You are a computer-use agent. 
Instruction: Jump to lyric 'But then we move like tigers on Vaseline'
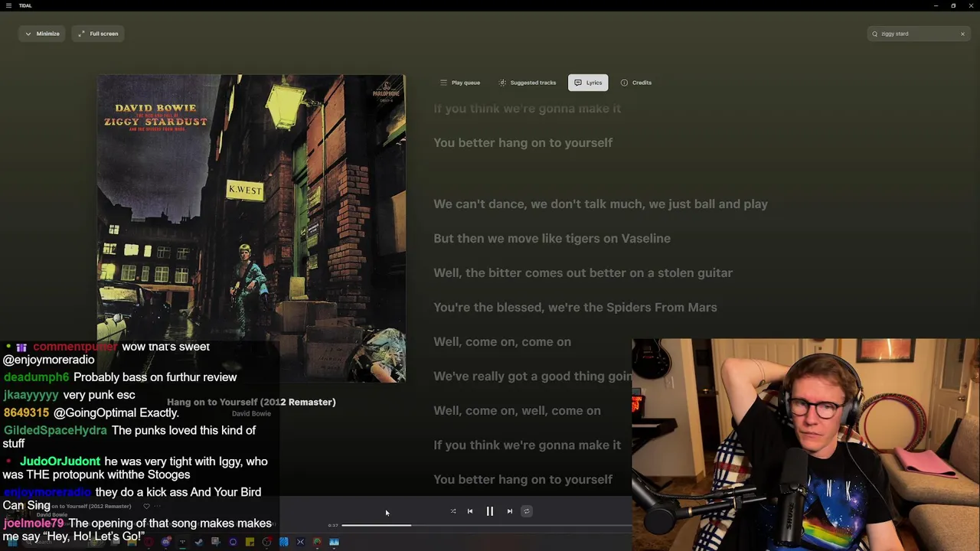coord(552,238)
